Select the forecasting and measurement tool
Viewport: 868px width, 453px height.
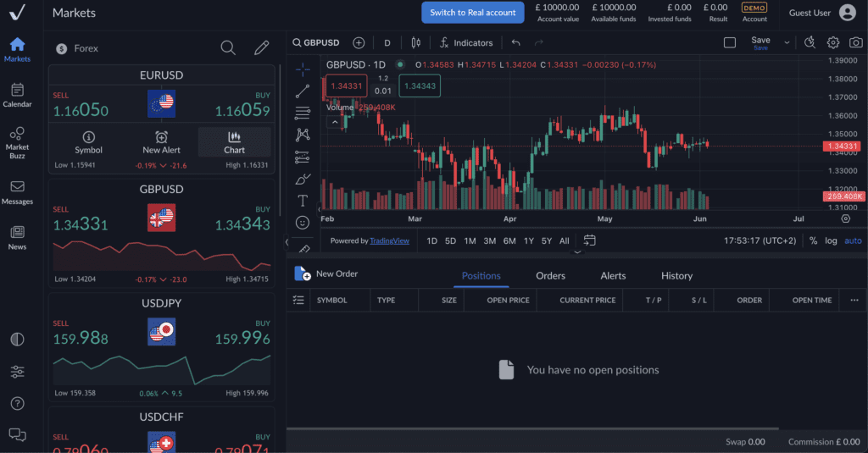[x=303, y=157]
